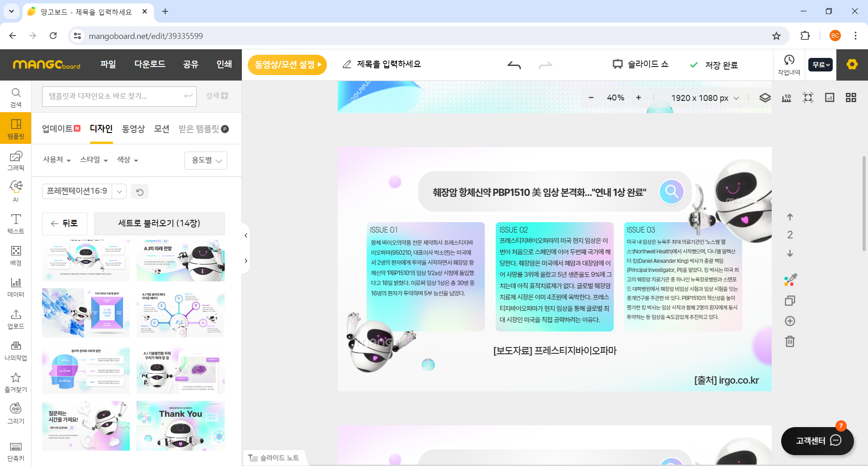Reset the template filter with refresh icon
This screenshot has width=868, height=466.
[140, 192]
